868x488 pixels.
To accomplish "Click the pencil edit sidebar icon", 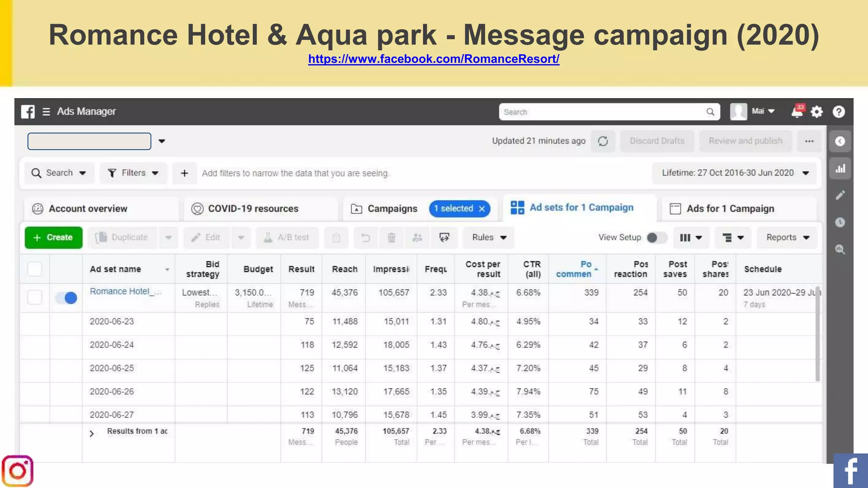I will pos(840,195).
